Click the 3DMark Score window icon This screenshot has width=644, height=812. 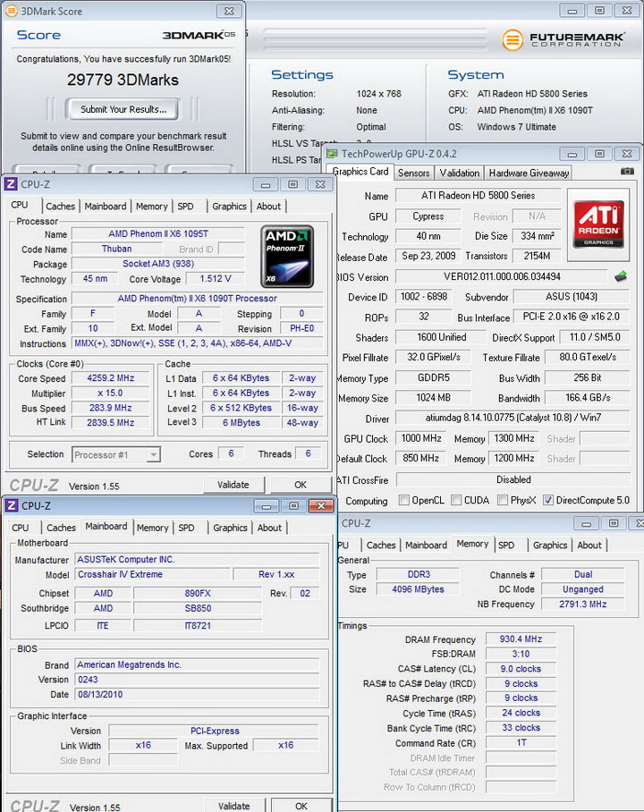[11, 11]
